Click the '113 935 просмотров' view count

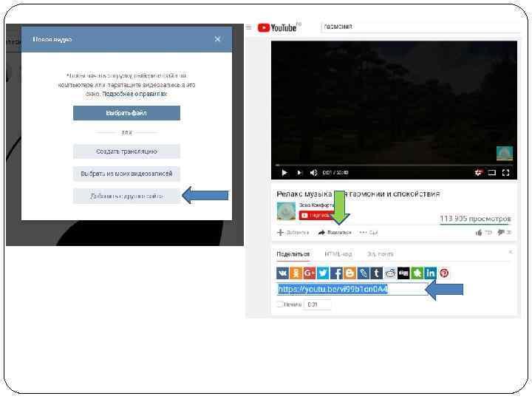coord(475,219)
